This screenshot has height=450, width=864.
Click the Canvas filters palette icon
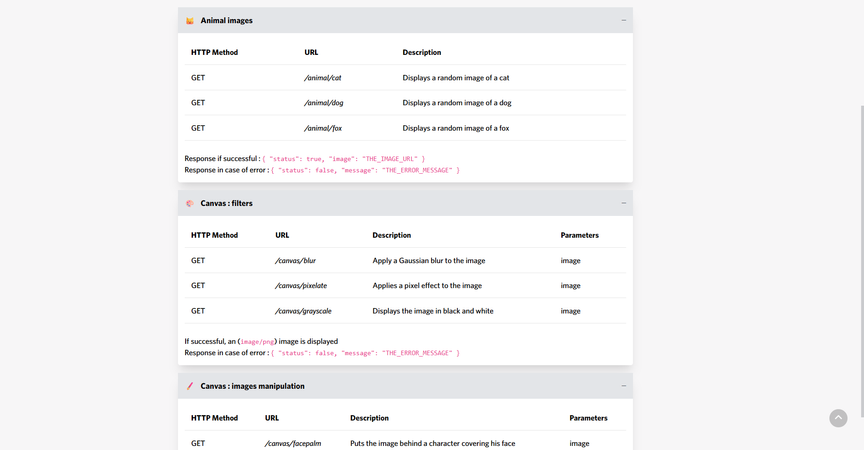(x=190, y=203)
